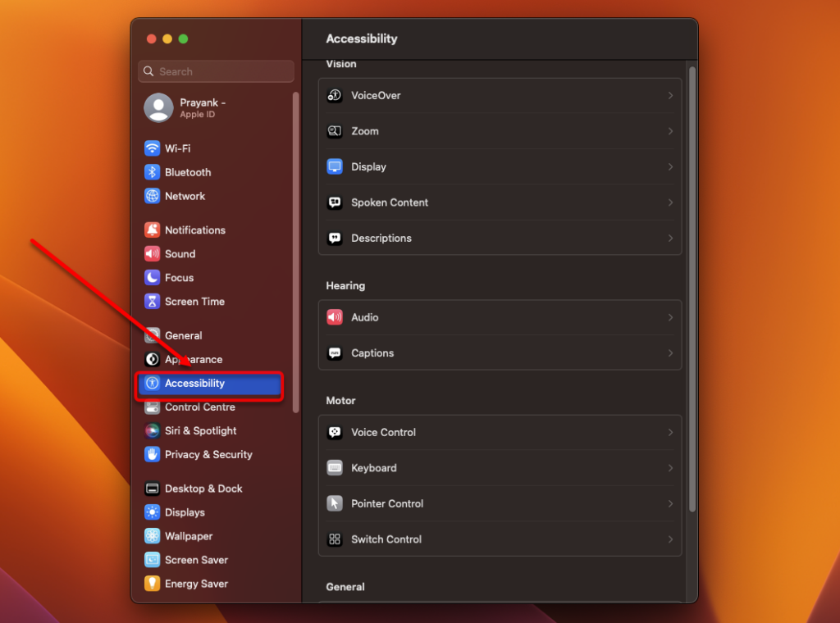This screenshot has height=623, width=840.
Task: Click the Keyboard icon under Motor
Action: click(x=335, y=468)
